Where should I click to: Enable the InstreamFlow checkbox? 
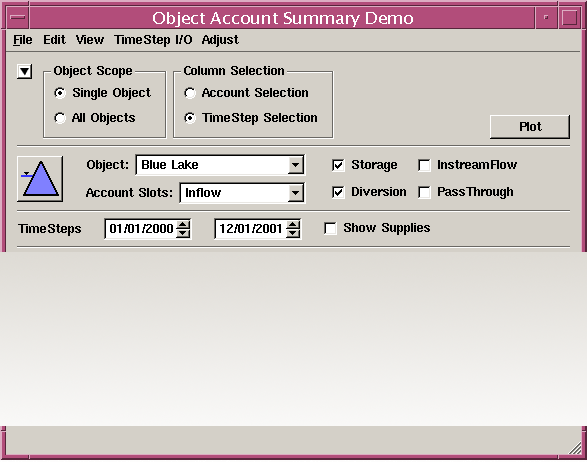click(x=424, y=165)
